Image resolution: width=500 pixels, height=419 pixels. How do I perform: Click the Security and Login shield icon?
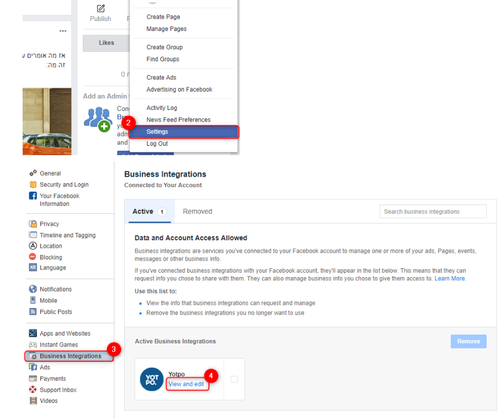coord(33,184)
